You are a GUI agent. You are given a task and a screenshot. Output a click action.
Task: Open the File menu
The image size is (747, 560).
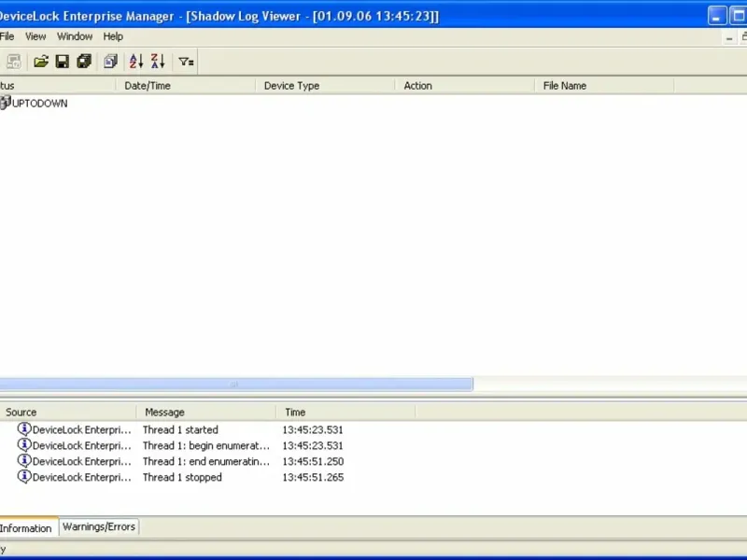click(x=7, y=36)
